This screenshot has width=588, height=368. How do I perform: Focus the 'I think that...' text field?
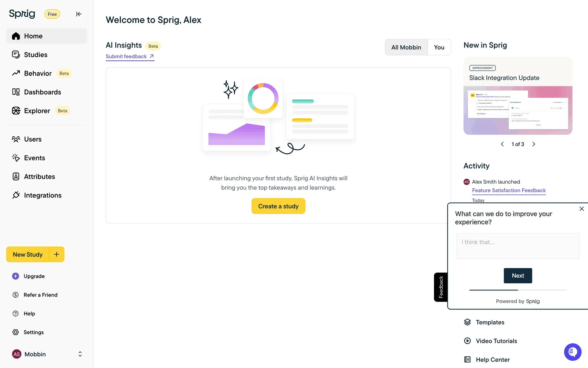(x=518, y=246)
